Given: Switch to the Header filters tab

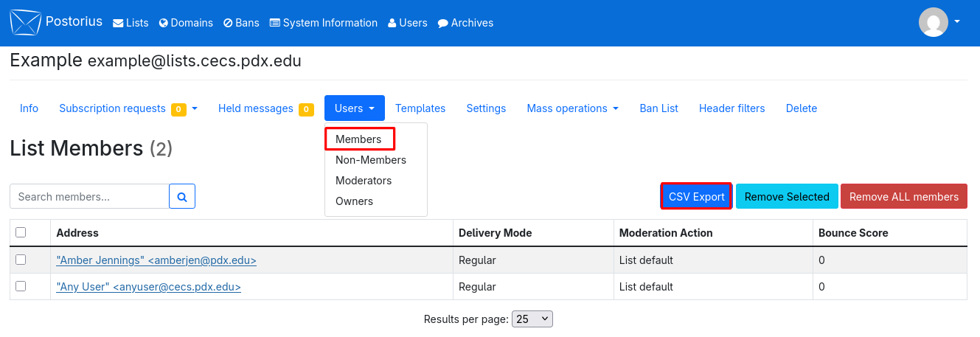Looking at the screenshot, I should 731,108.
